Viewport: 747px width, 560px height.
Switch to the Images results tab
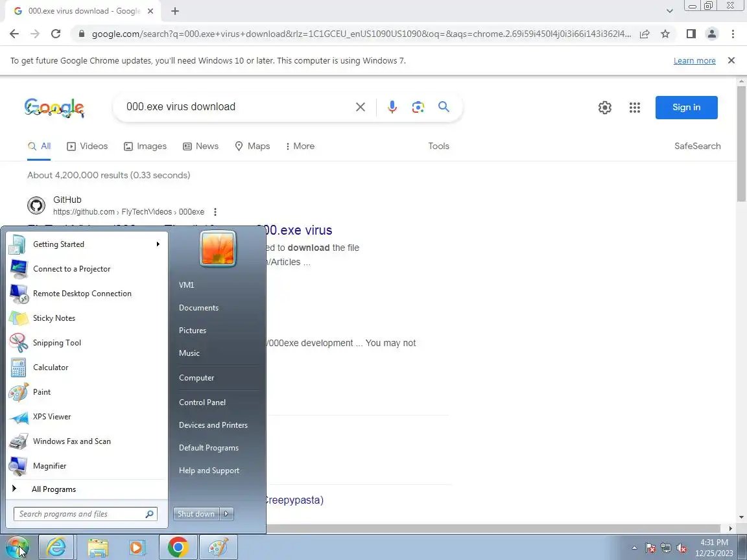(x=145, y=146)
